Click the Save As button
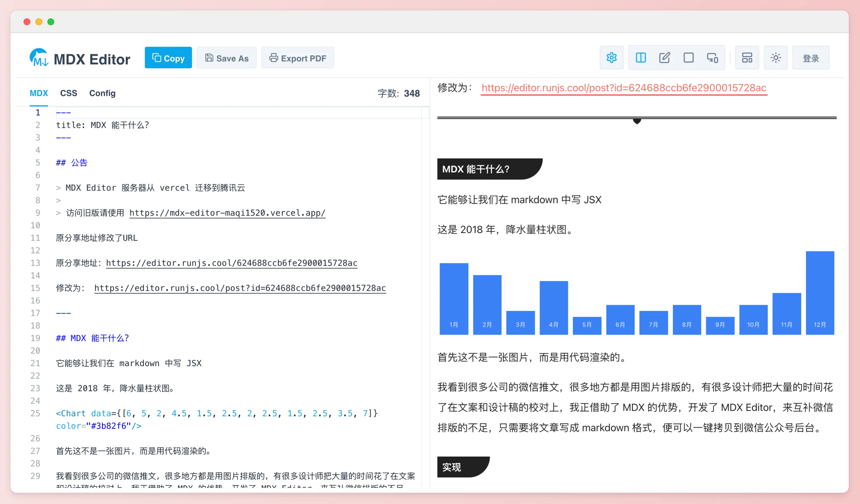 click(227, 58)
